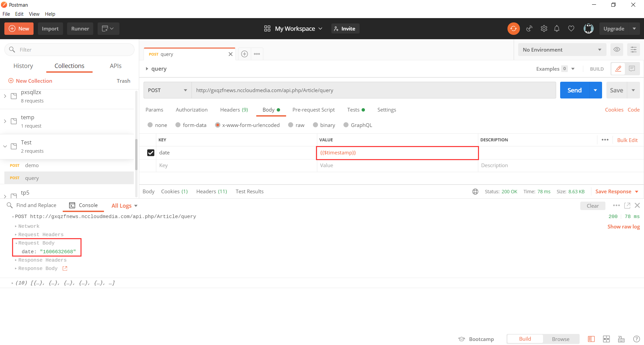Select the binary body type
Viewport: 644px width, 345px height.
click(315, 125)
